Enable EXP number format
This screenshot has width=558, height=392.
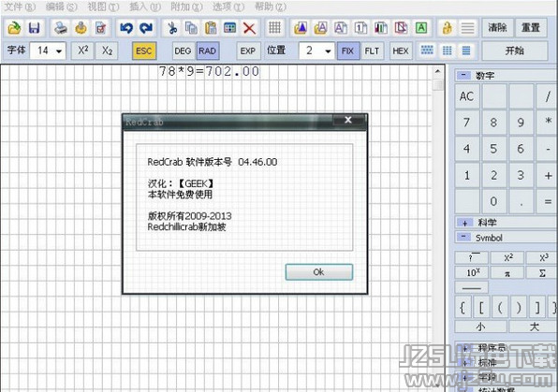[x=248, y=51]
